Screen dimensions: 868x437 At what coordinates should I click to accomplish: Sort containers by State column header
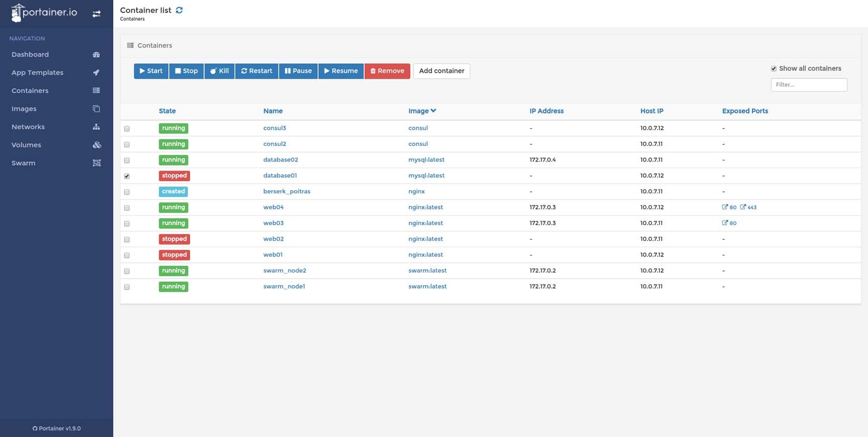[x=167, y=111]
